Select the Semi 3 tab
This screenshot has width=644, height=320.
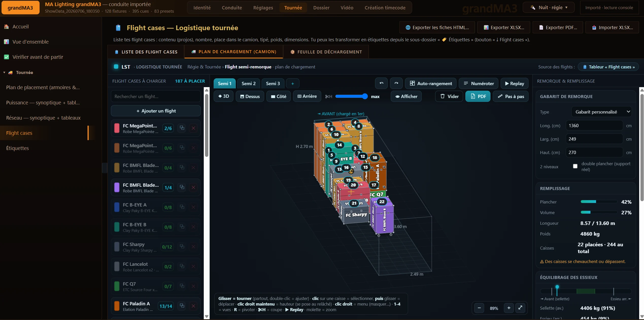(x=273, y=84)
